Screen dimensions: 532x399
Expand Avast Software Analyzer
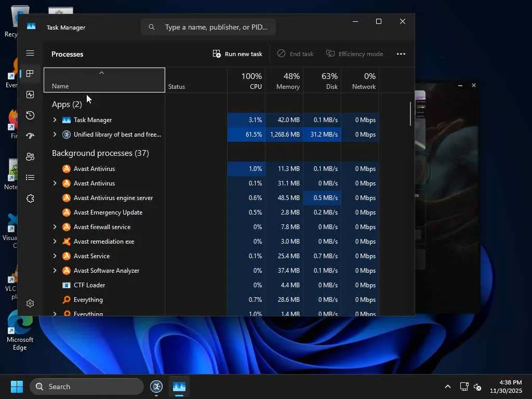tap(55, 270)
